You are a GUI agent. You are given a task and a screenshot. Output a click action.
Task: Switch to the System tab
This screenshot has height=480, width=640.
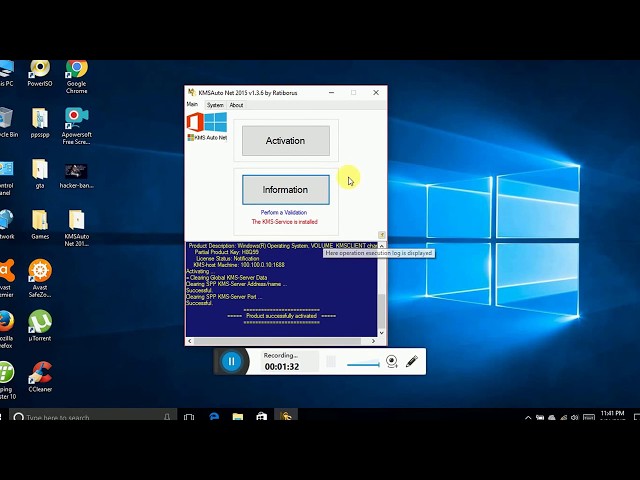pyautogui.click(x=215, y=105)
